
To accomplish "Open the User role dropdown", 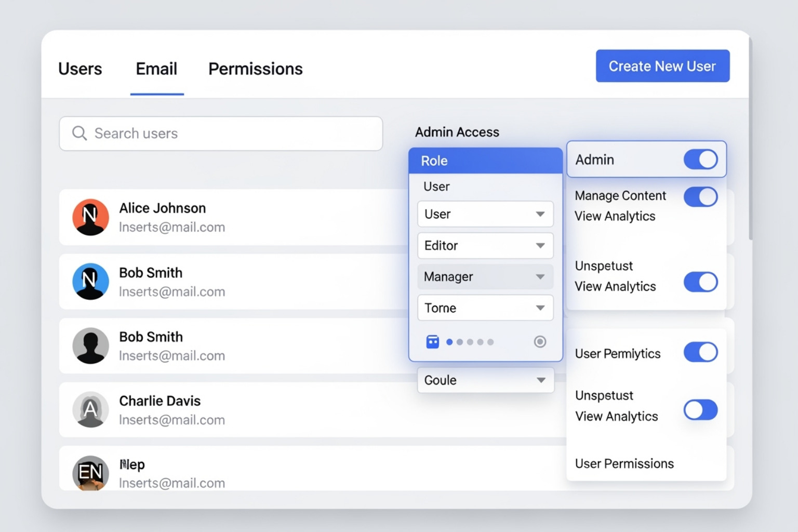I will [x=485, y=214].
